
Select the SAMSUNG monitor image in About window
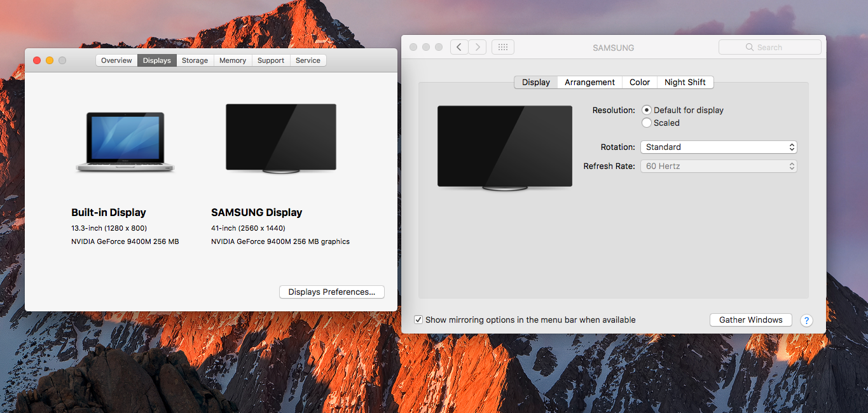[280, 139]
